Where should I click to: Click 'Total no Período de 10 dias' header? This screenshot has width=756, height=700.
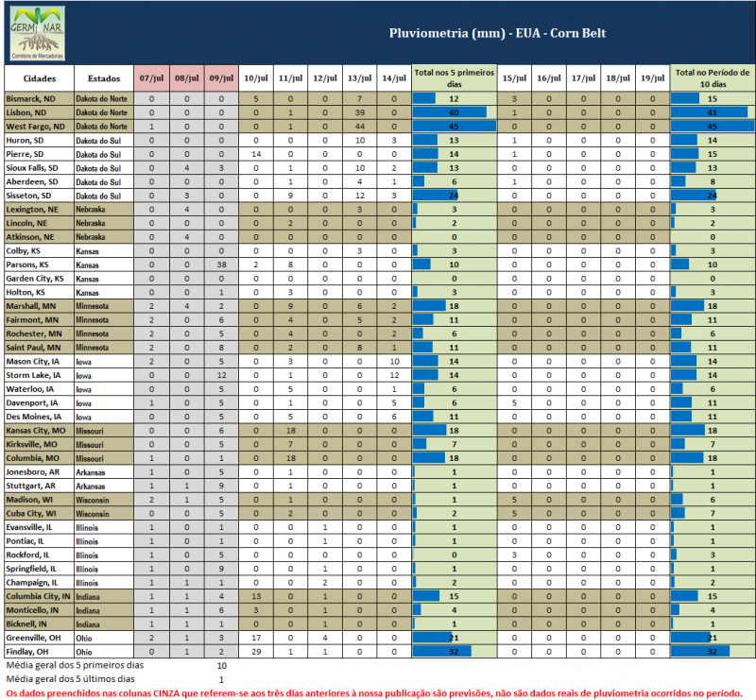(713, 78)
